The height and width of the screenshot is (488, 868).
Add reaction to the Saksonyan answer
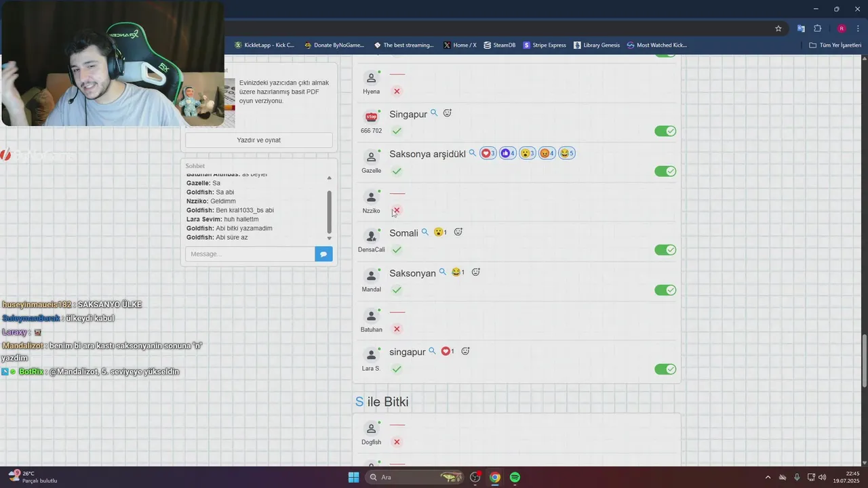pos(475,272)
